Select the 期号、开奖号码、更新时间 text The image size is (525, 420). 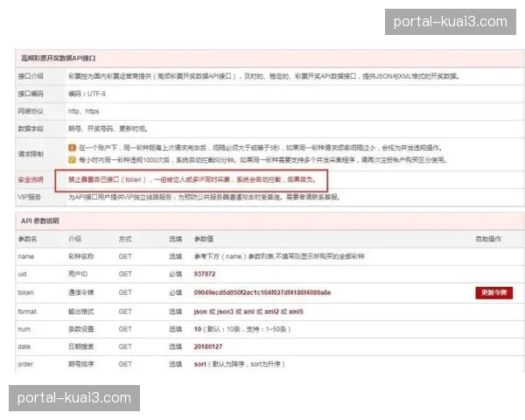pos(108,129)
